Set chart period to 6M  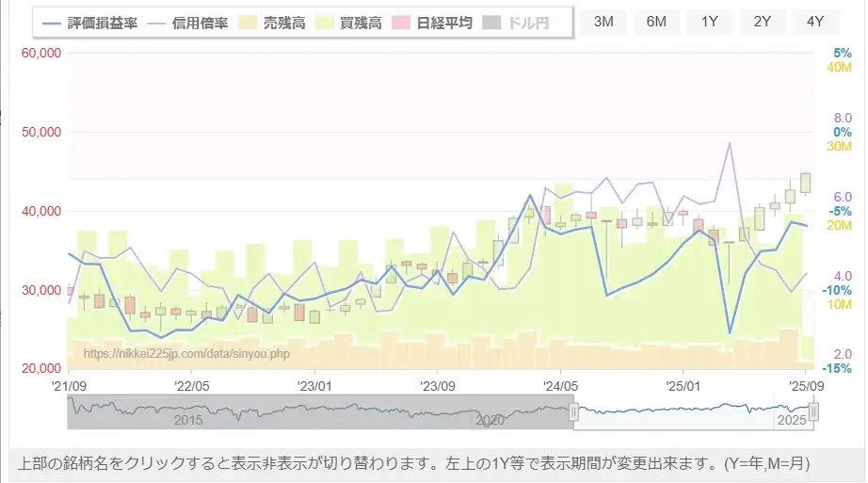tap(656, 22)
